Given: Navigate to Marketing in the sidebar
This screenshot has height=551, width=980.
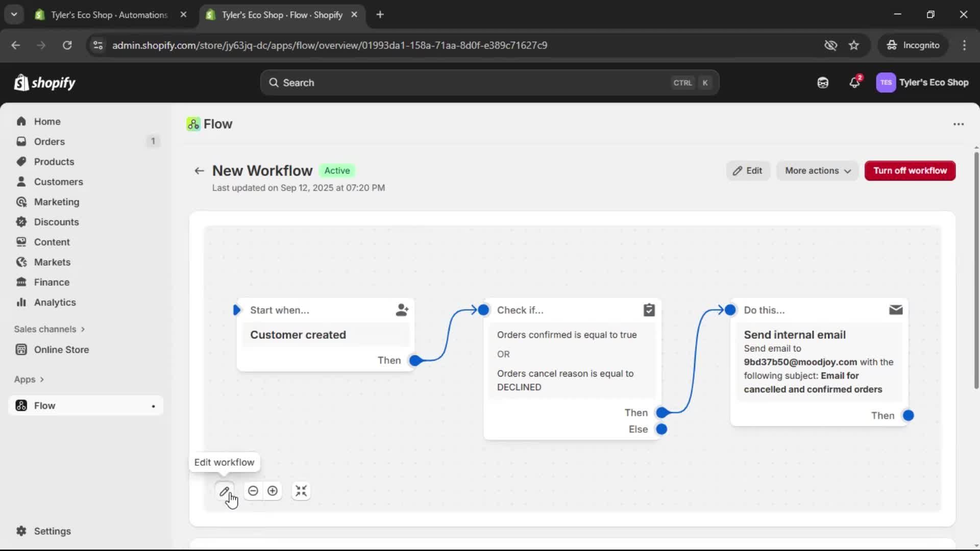Looking at the screenshot, I should coord(56,202).
